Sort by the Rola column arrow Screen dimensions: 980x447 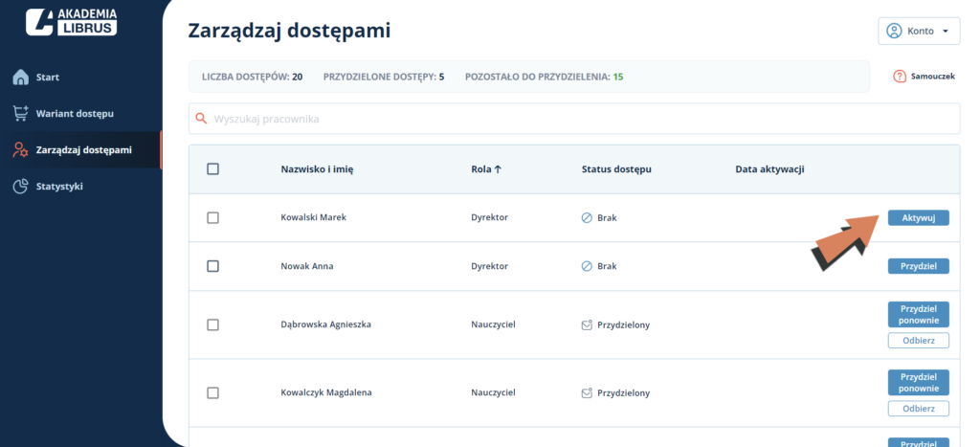click(x=498, y=168)
